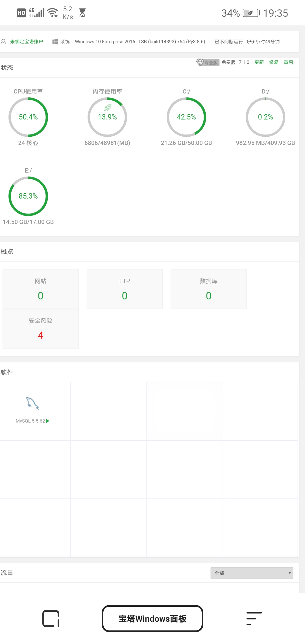Click the MySQL dolphin icon

[32, 403]
